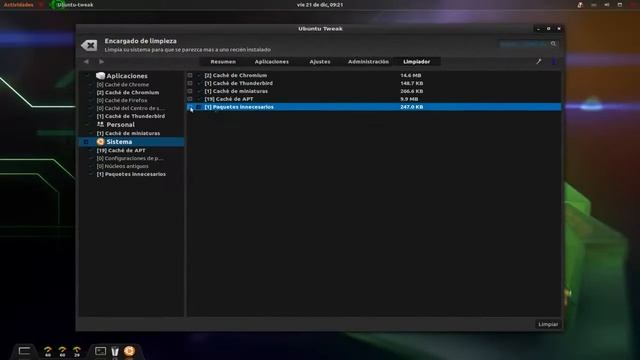Click the Limpiar button

[x=548, y=324]
